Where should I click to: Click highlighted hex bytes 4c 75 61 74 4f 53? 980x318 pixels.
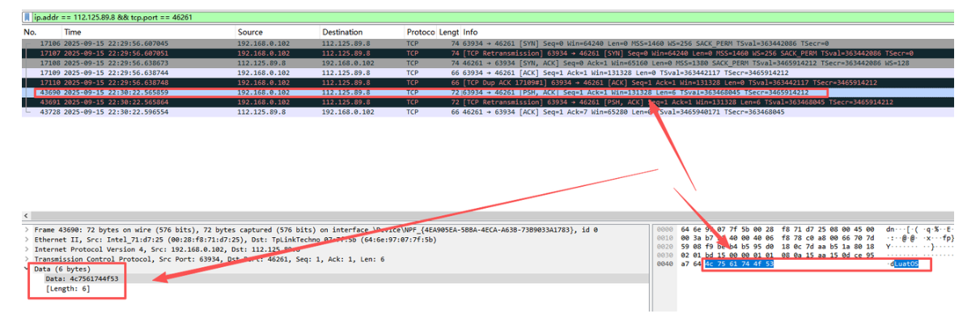[x=739, y=264]
